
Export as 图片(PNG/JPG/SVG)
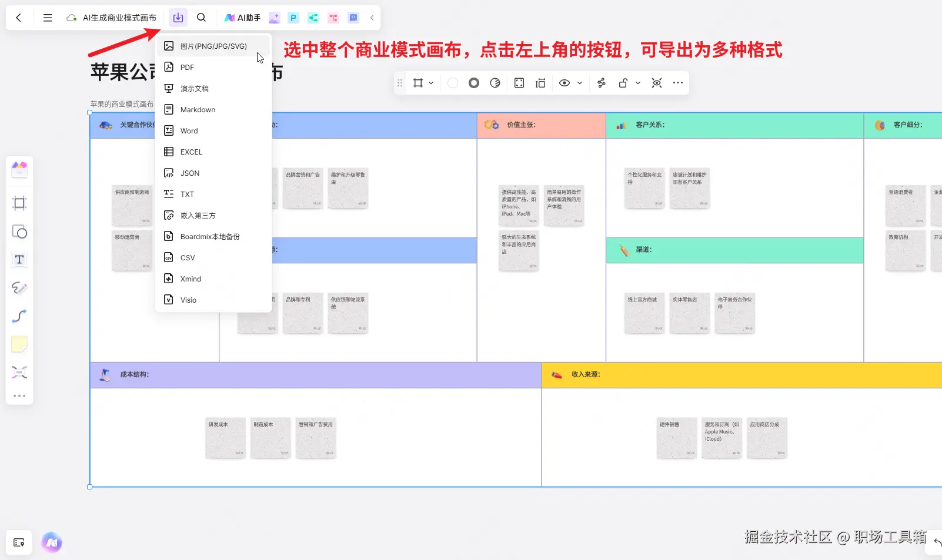click(x=213, y=46)
